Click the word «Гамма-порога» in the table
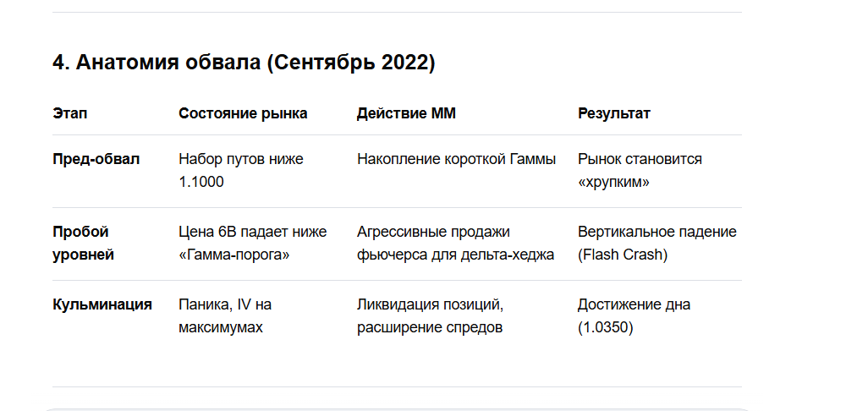Screen dimensions: 868x411 coord(234,255)
